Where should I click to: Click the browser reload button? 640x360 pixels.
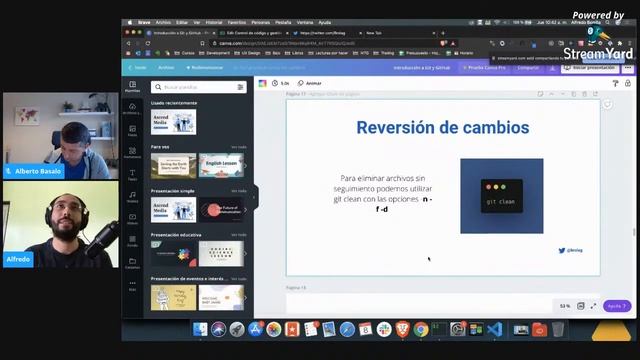click(x=148, y=43)
